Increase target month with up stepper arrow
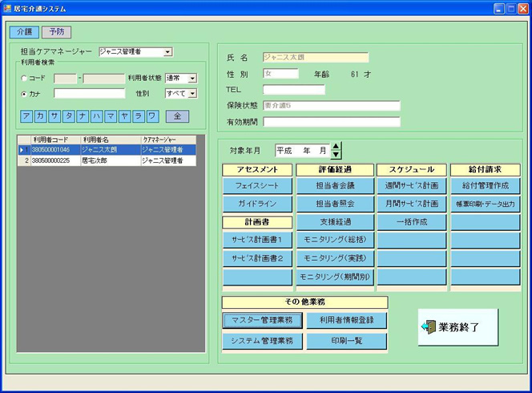The width and height of the screenshot is (532, 393). pos(336,146)
